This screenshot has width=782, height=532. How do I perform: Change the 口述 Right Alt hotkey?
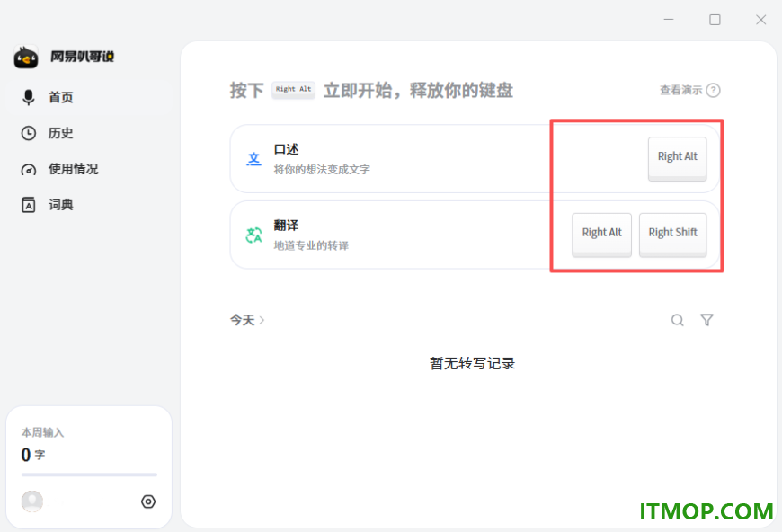tap(677, 158)
